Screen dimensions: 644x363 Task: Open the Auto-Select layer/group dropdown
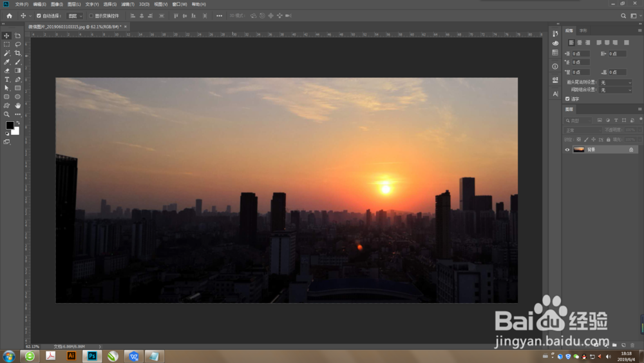[x=75, y=15]
